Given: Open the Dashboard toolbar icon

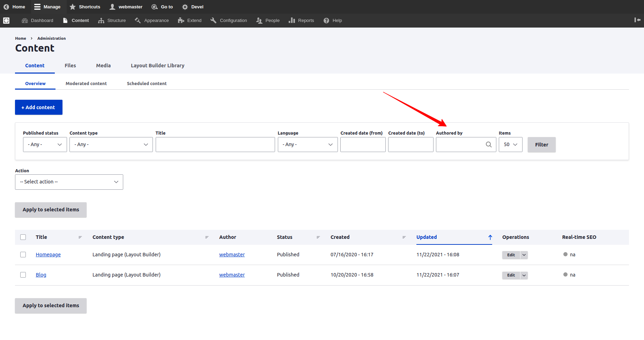Looking at the screenshot, I should (24, 21).
